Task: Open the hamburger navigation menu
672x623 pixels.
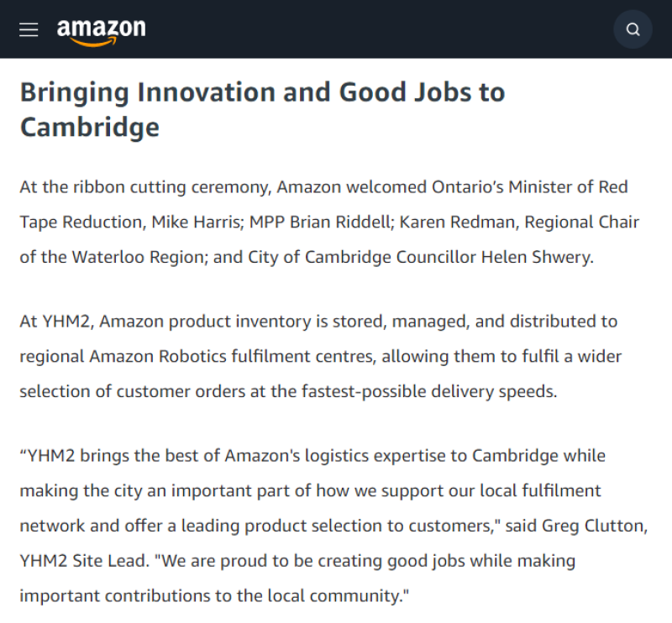Action: pos(29,29)
